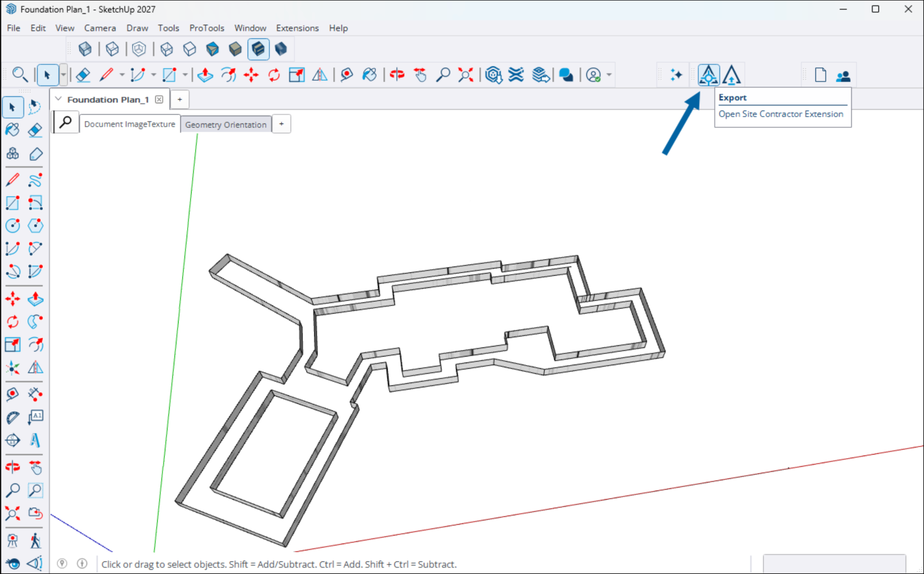
Task: Click the Make Component icon
Action: (13, 153)
